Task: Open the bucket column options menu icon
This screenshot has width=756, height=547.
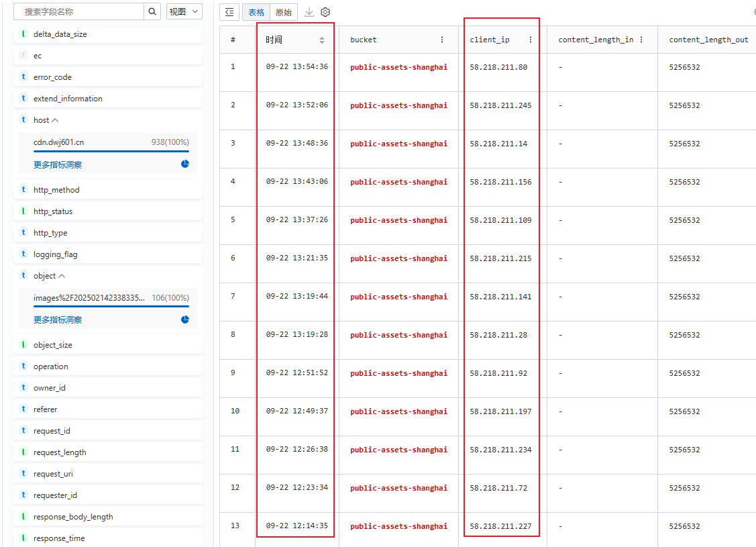Action: click(x=442, y=40)
